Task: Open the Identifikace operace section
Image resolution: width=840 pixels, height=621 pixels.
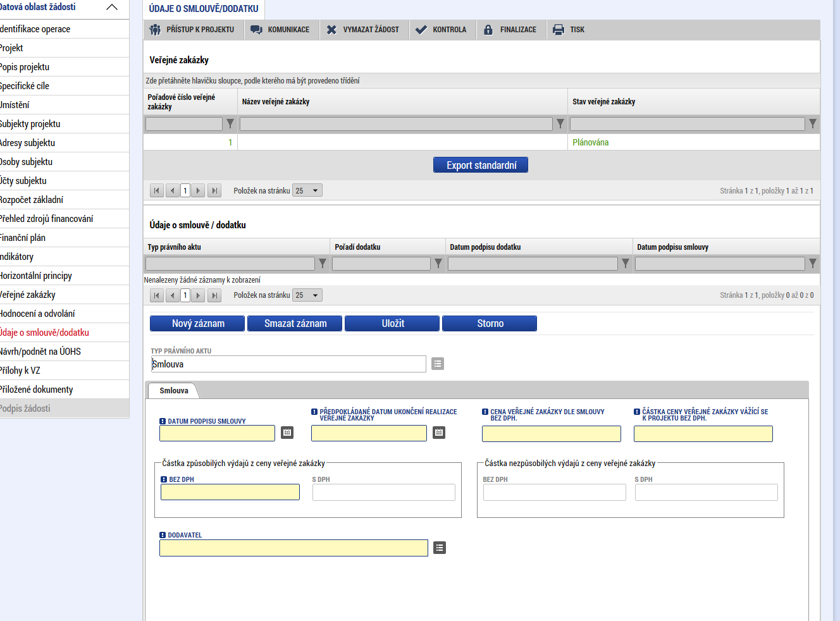Action: (64, 29)
